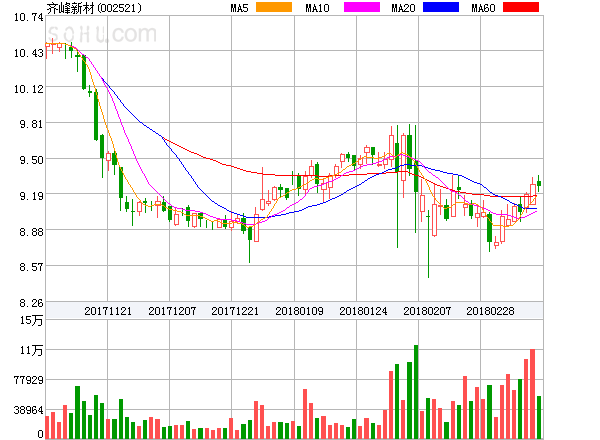Click the 8.26 price axis label
The image size is (600, 440).
(31, 303)
